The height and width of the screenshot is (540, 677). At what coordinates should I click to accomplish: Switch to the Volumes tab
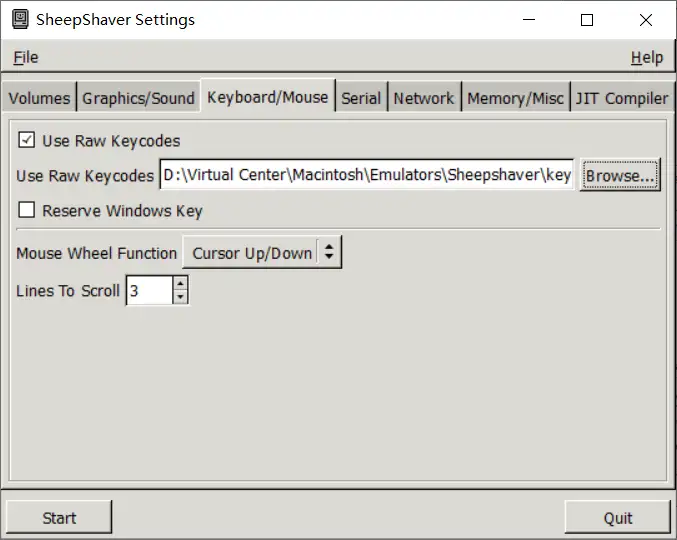(x=39, y=98)
